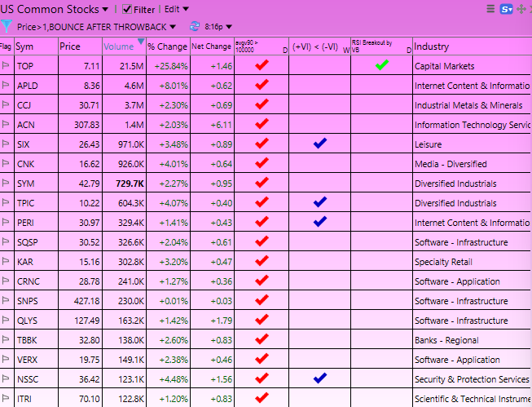Image resolution: width=532 pixels, height=407 pixels.
Task: Click blue VI checkmark in NSSC row
Action: point(320,378)
